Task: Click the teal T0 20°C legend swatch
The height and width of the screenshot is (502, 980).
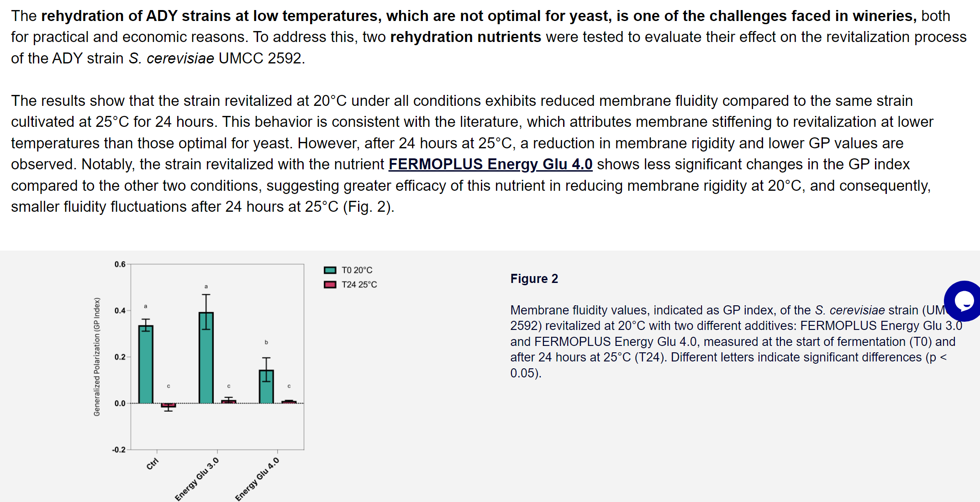Action: click(330, 270)
